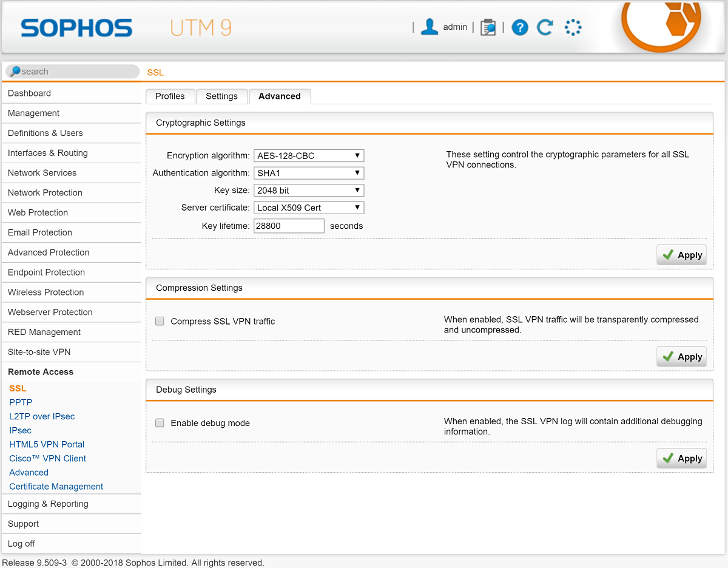Expand Interfaces & Routing menu

72,154
